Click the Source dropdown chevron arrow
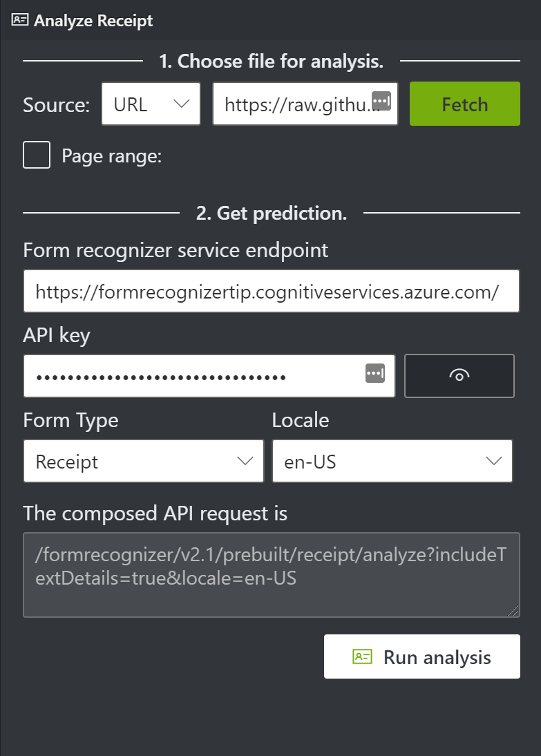This screenshot has width=541, height=756. point(181,104)
